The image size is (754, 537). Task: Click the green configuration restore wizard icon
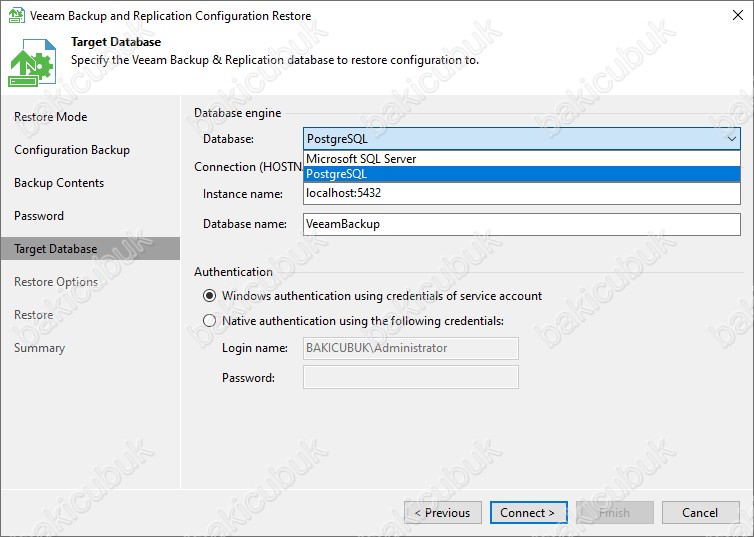[x=32, y=63]
